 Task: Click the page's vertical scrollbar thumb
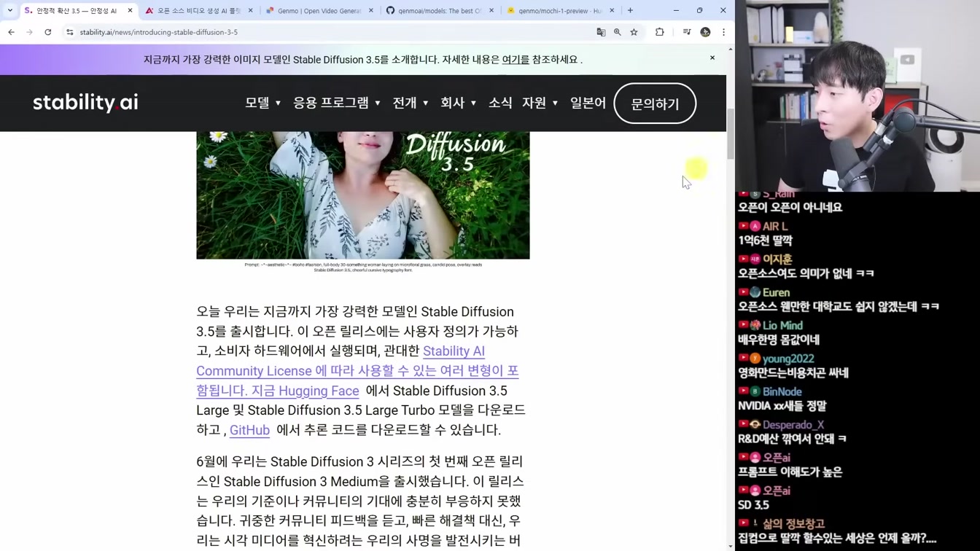click(x=731, y=135)
